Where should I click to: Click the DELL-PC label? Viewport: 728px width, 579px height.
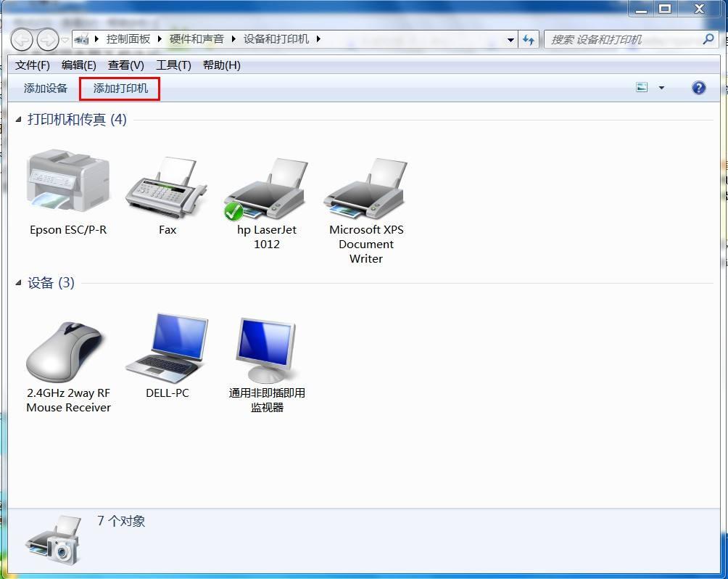pyautogui.click(x=167, y=393)
